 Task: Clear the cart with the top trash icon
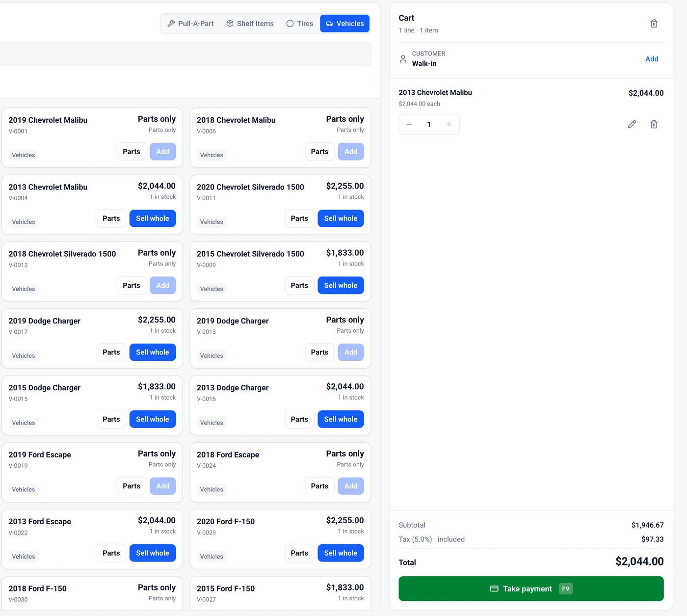(654, 24)
